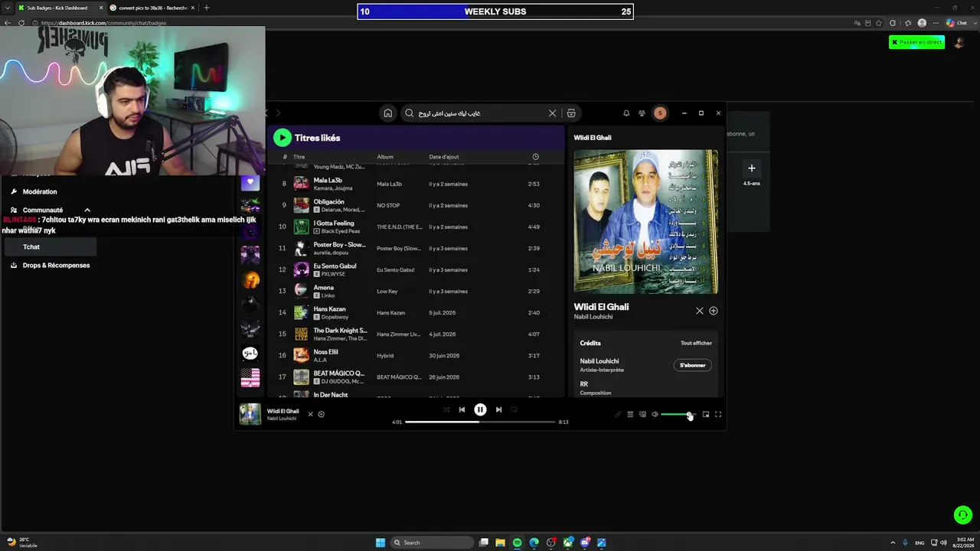Open Tchat in the Kick sidebar
The width and height of the screenshot is (980, 551).
tap(50, 247)
